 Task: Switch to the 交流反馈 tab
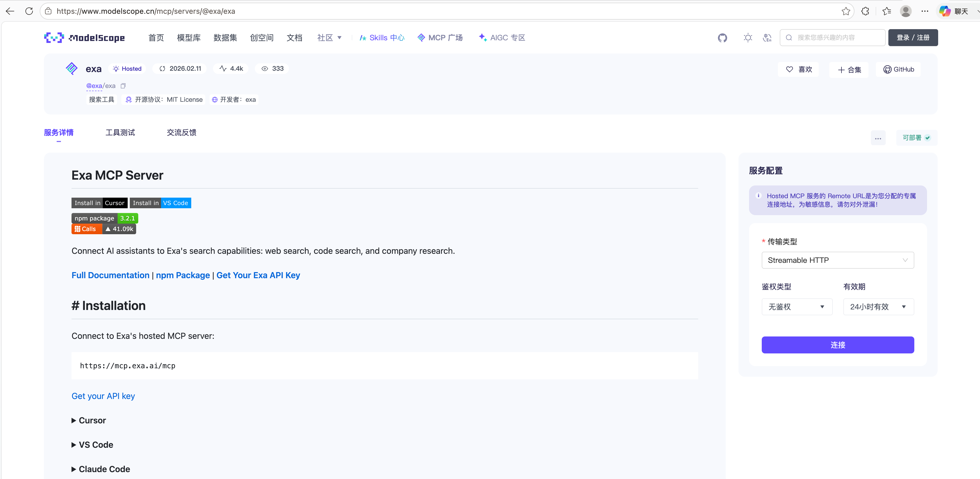pyautogui.click(x=181, y=132)
